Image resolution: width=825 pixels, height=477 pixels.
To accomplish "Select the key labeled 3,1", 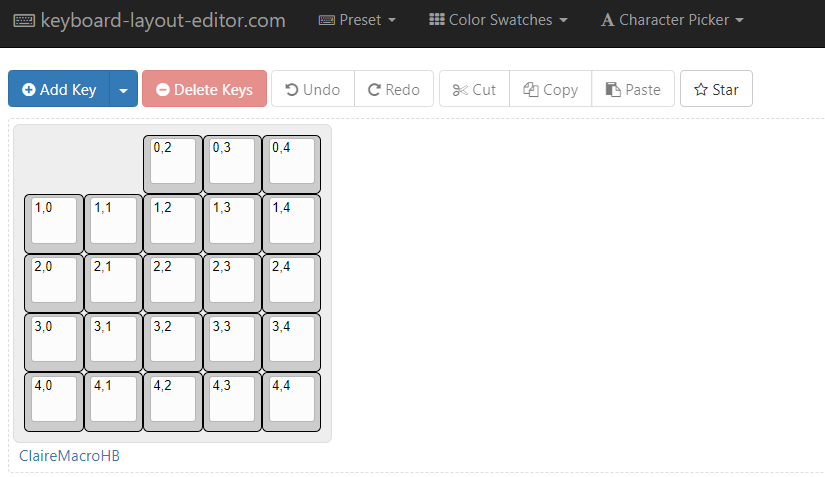I will [x=114, y=343].
